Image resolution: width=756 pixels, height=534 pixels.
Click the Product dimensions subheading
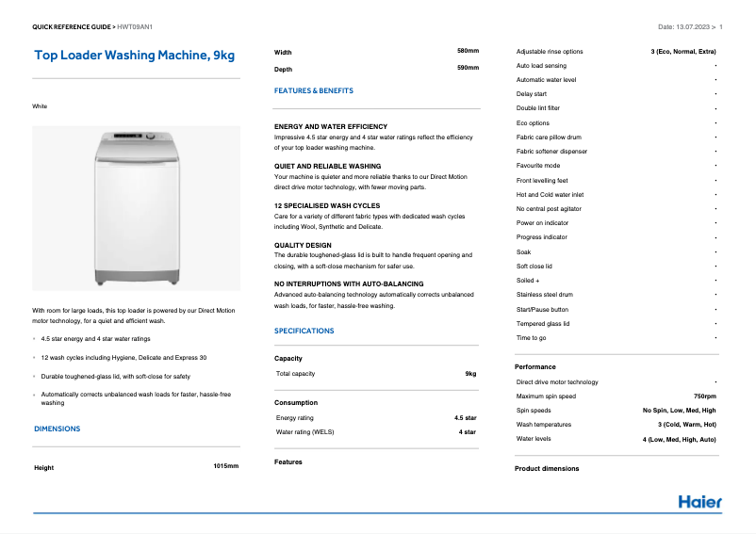click(548, 469)
